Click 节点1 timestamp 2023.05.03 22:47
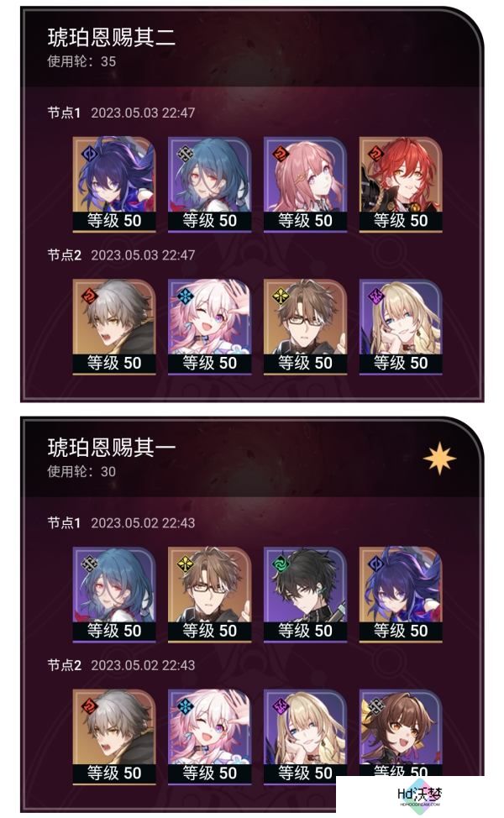 point(143,113)
